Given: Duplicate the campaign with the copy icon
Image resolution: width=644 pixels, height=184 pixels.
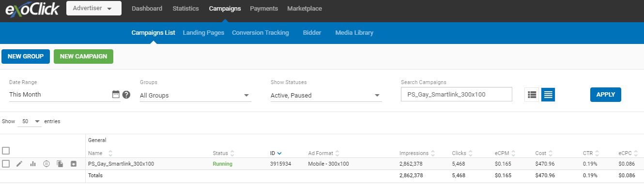Looking at the screenshot, I should click(x=60, y=164).
